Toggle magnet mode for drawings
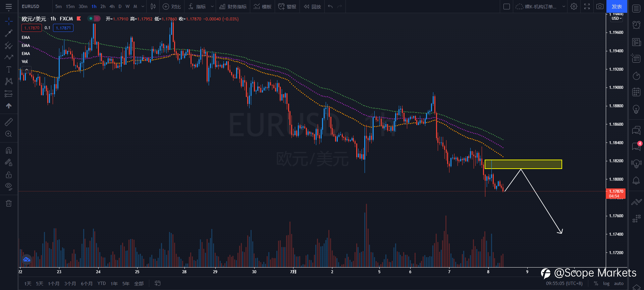The width and height of the screenshot is (644, 290). click(x=9, y=151)
